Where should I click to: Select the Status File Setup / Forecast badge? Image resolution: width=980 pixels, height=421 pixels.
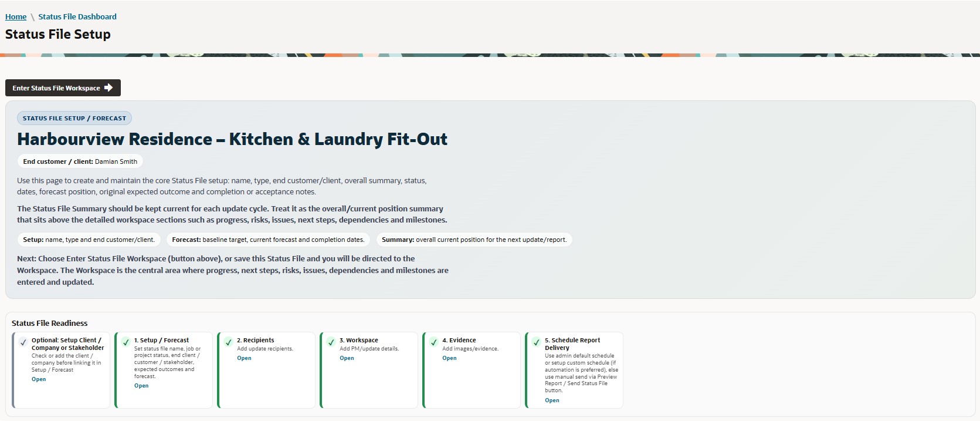74,118
